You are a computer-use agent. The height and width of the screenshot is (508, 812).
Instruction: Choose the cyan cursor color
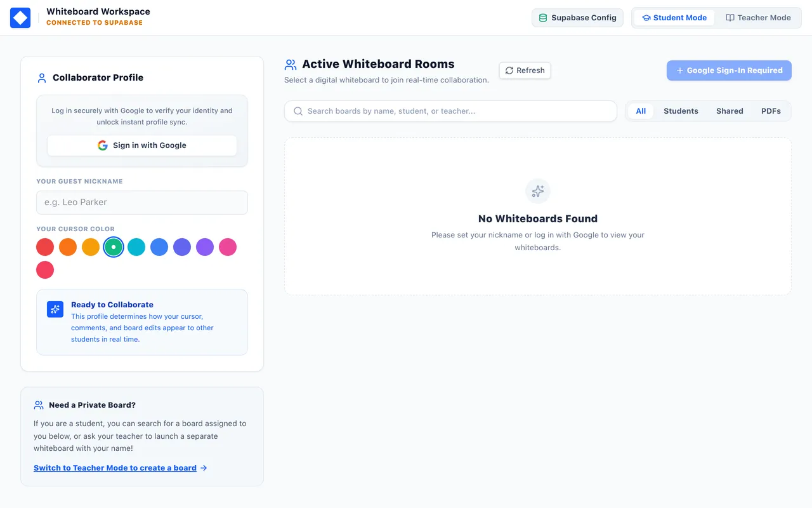136,247
